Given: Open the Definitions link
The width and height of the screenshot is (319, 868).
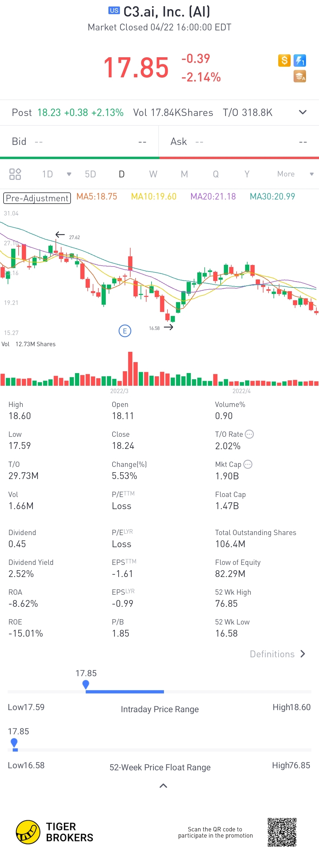Looking at the screenshot, I should [x=272, y=654].
